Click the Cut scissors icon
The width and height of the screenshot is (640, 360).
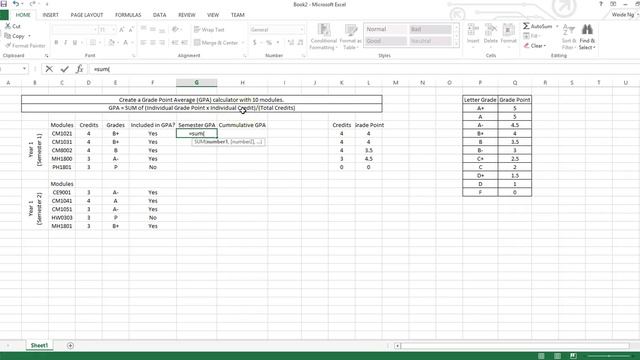click(8, 26)
